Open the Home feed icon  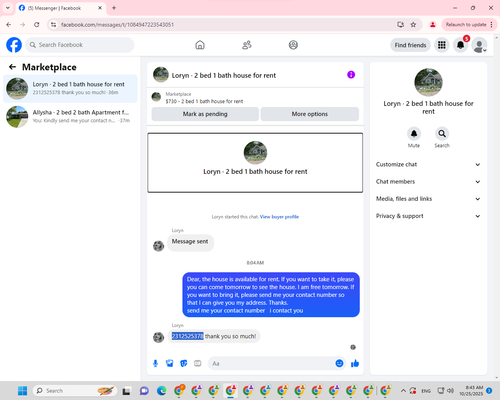point(200,45)
